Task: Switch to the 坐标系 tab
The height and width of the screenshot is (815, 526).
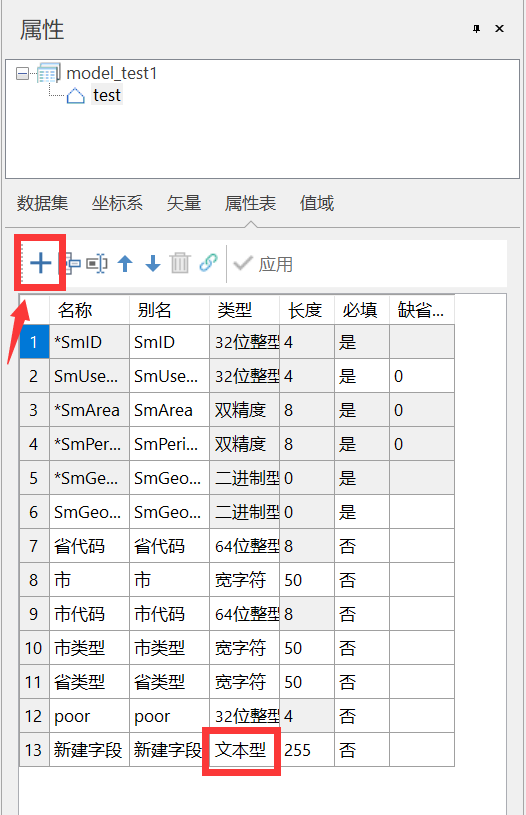Action: point(117,203)
